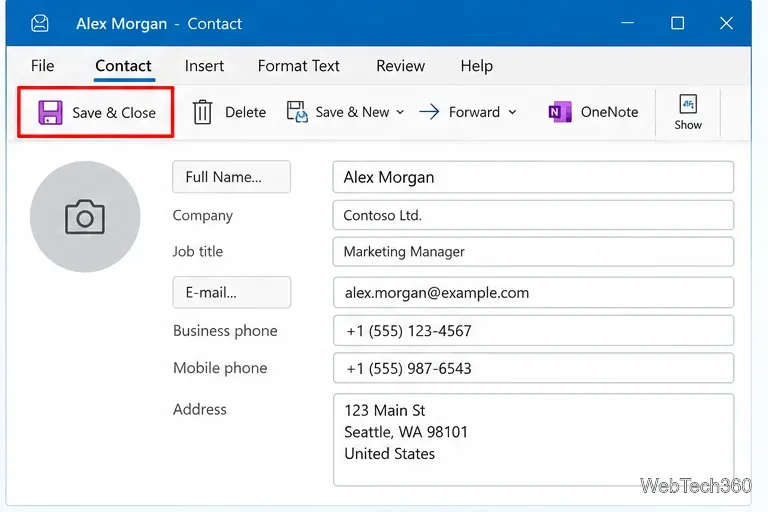Click the Address label
Screen dimensions: 768x512
point(200,409)
